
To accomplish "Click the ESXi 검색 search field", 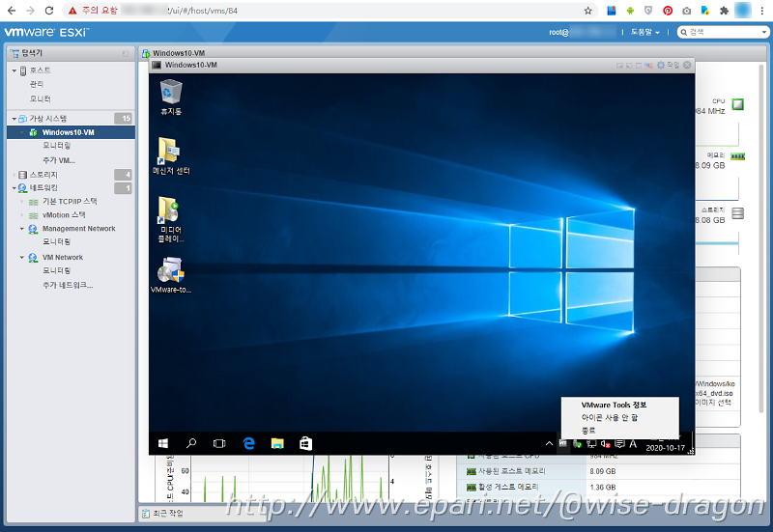I will click(x=723, y=32).
